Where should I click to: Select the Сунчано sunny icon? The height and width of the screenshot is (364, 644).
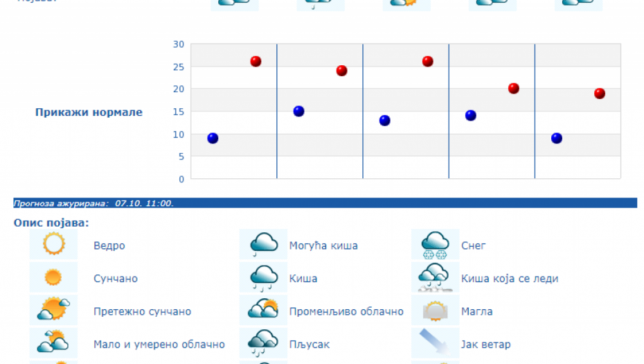coord(53,277)
